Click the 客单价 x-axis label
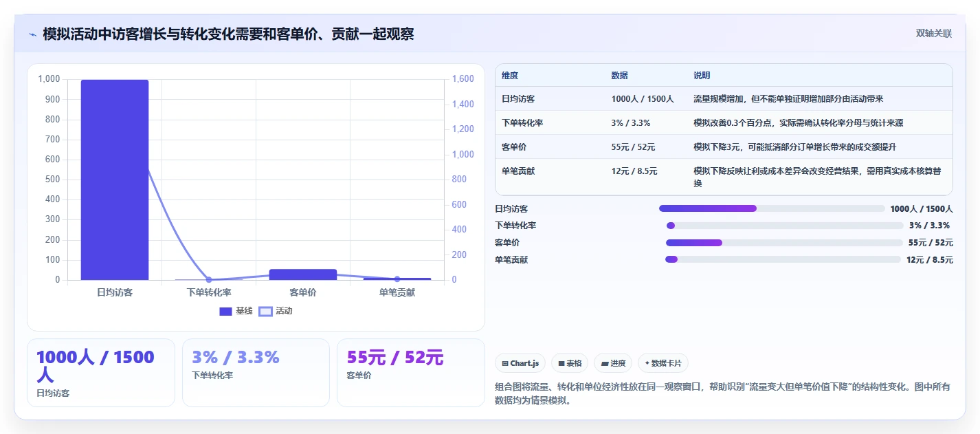Screen dimensions: 980x434 (x=303, y=292)
